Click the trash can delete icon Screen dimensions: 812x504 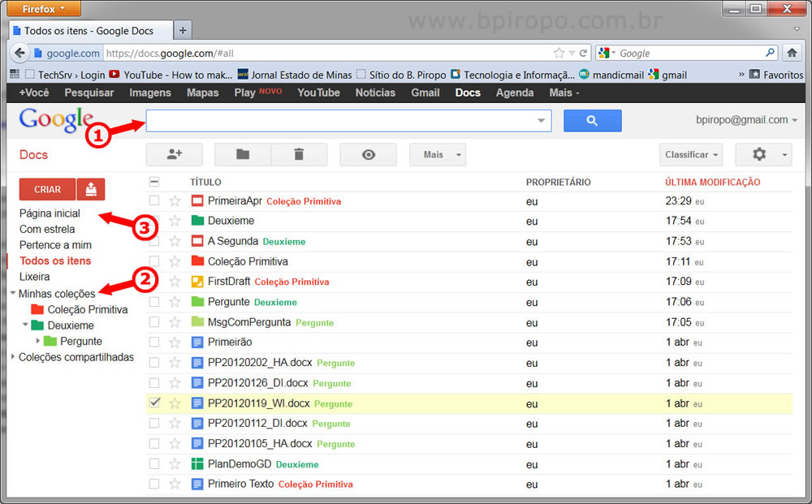coord(299,154)
